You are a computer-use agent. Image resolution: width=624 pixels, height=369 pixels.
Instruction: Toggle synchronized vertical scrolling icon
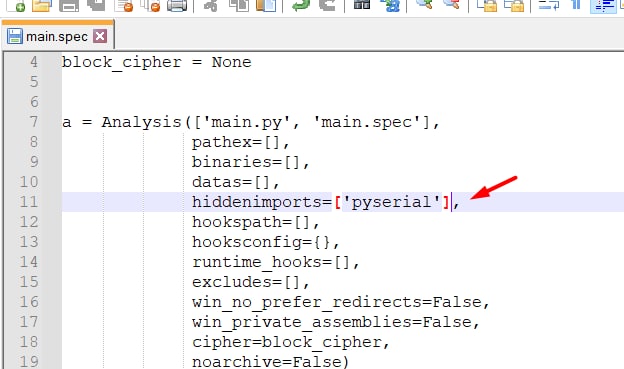click(x=487, y=5)
